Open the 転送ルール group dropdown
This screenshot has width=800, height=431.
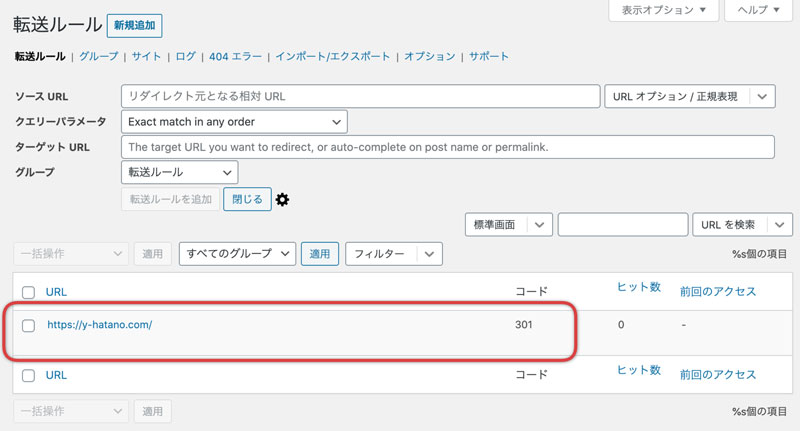pos(180,172)
